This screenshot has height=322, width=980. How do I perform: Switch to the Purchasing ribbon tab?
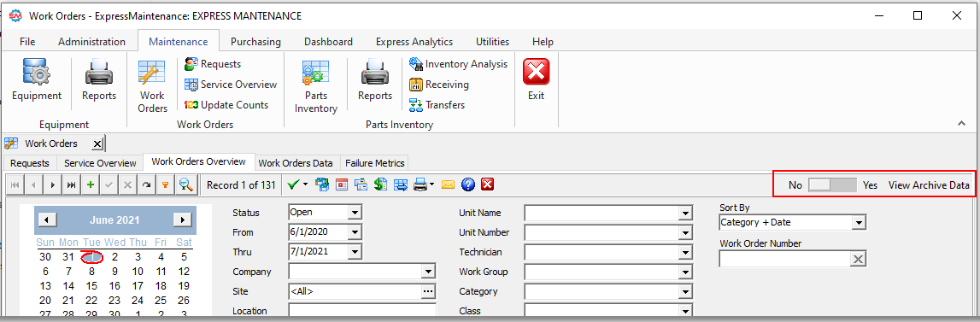[255, 42]
